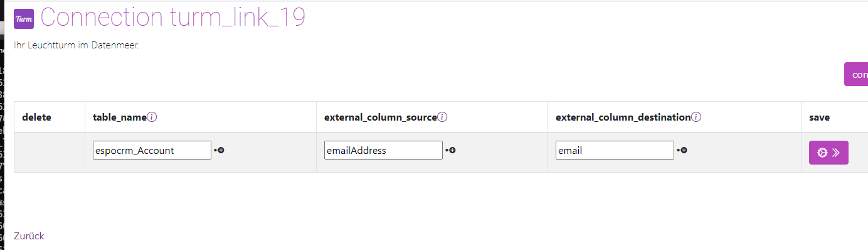Click the partially visible purple 'con' button
This screenshot has width=868, height=250.
856,74
